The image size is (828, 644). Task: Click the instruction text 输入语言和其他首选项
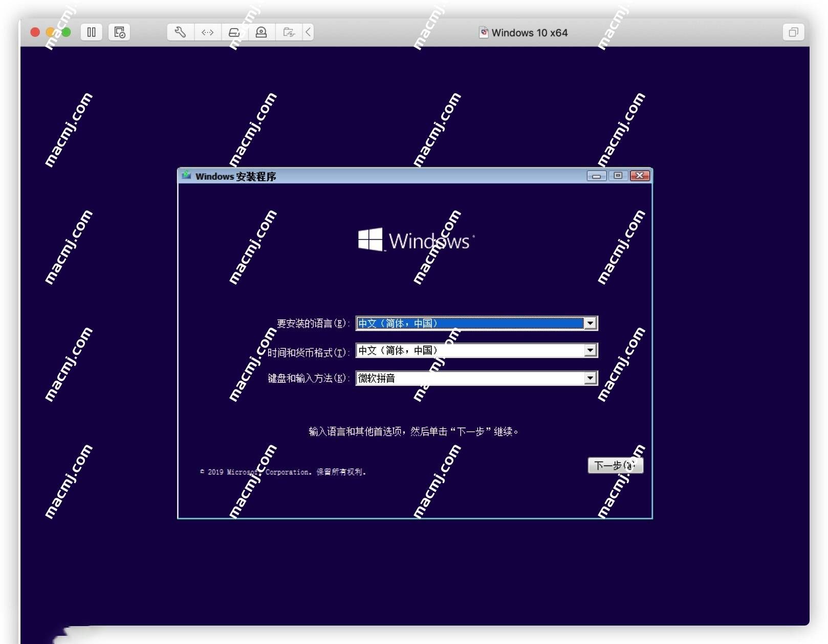pyautogui.click(x=413, y=432)
